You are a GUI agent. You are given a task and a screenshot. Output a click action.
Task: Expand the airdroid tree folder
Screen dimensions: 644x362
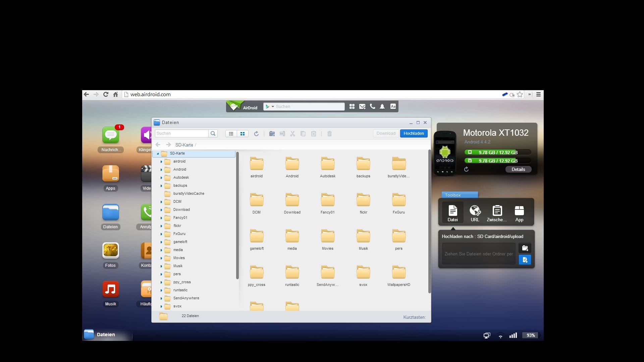[161, 162]
